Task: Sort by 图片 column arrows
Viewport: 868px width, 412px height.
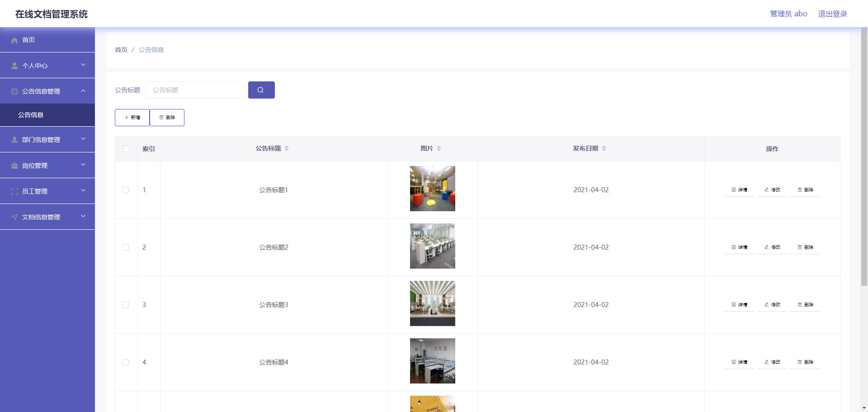Action: (439, 148)
